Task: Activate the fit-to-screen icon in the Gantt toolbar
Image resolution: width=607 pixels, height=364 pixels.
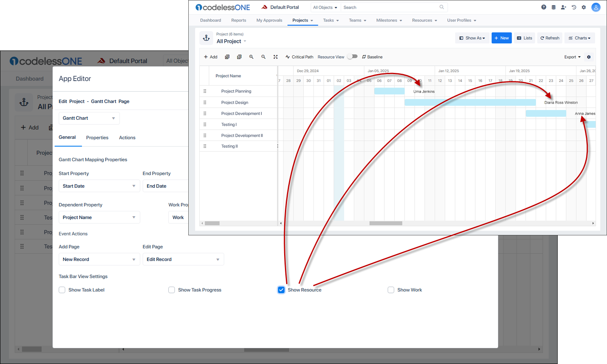Action: [276, 57]
